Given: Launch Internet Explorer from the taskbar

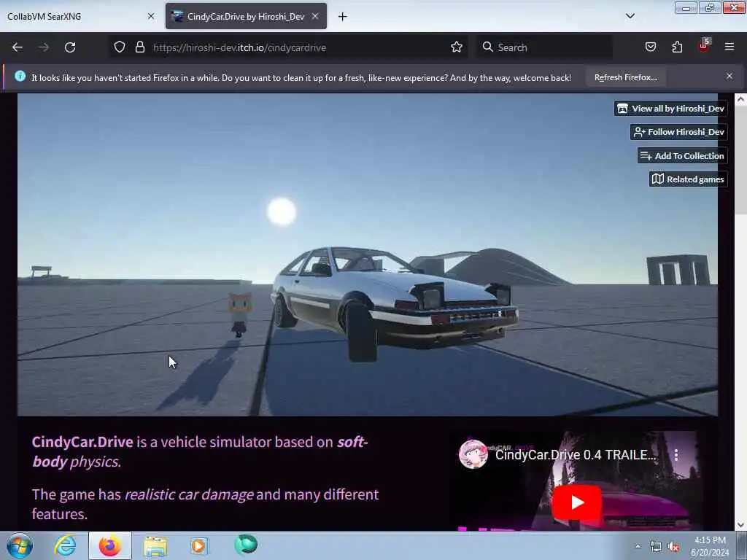Looking at the screenshot, I should [x=65, y=545].
